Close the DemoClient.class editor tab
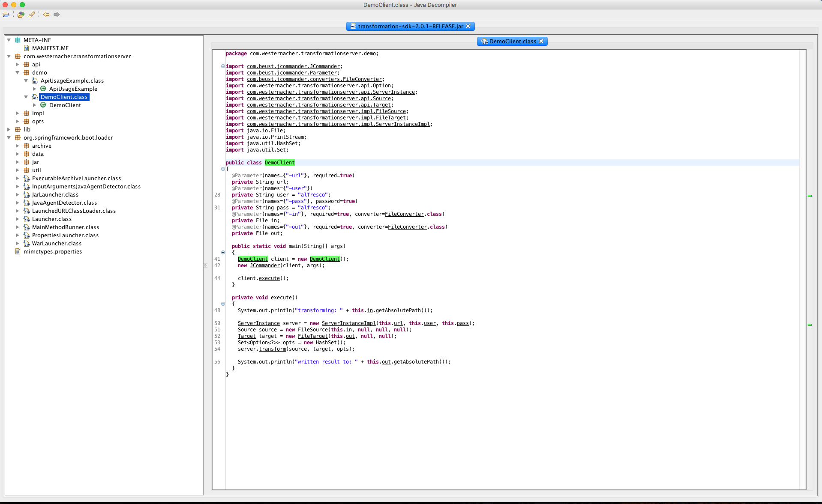This screenshot has width=822, height=504. click(541, 42)
